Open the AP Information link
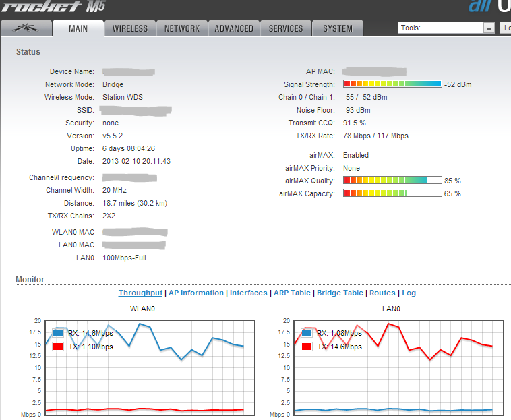 pyautogui.click(x=196, y=293)
